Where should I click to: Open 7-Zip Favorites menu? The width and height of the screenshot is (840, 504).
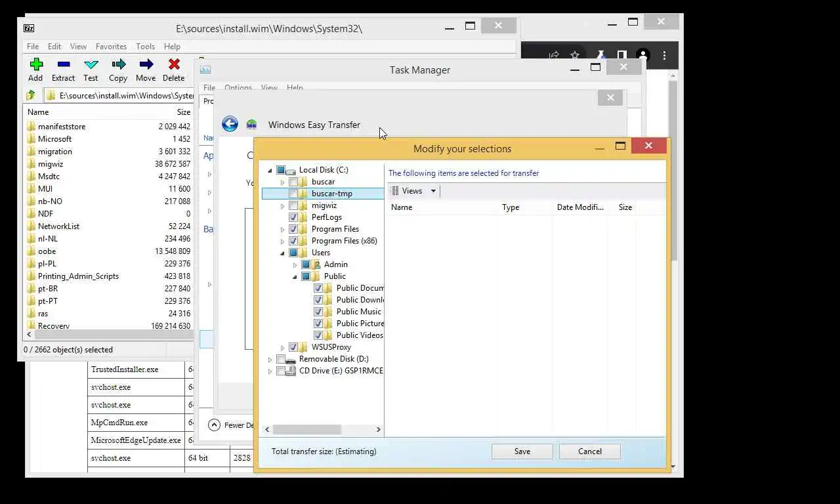111,47
